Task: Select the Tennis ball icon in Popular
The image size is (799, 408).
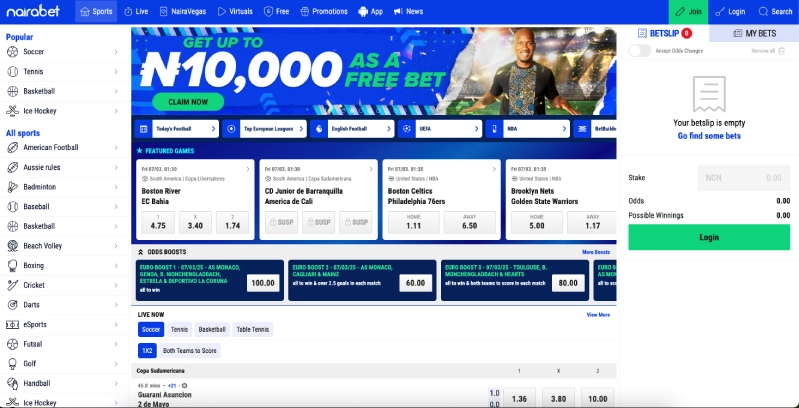Action: [x=13, y=72]
